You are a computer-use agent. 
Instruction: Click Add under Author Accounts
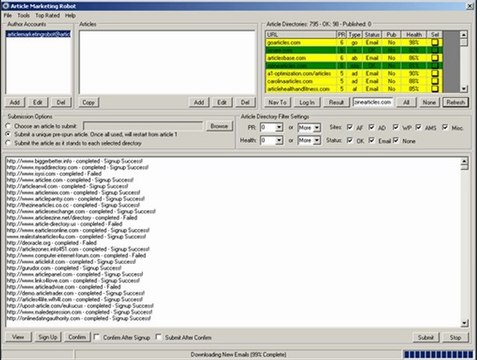click(x=15, y=102)
